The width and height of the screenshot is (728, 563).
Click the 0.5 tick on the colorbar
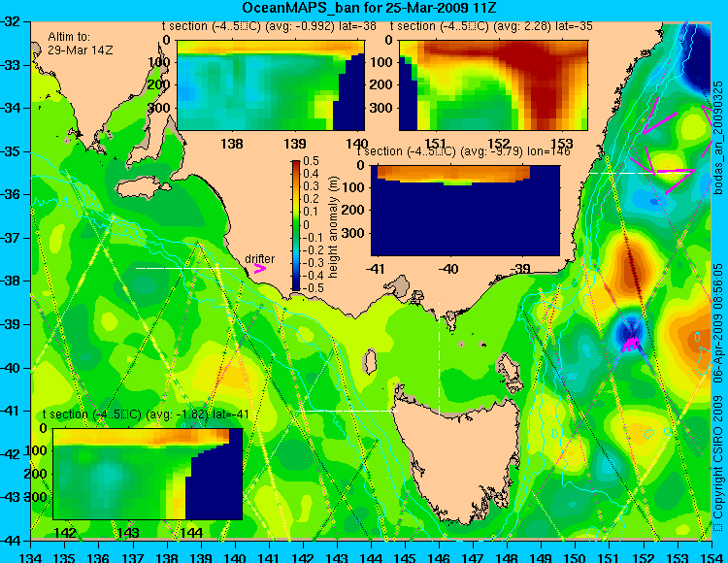[x=311, y=161]
